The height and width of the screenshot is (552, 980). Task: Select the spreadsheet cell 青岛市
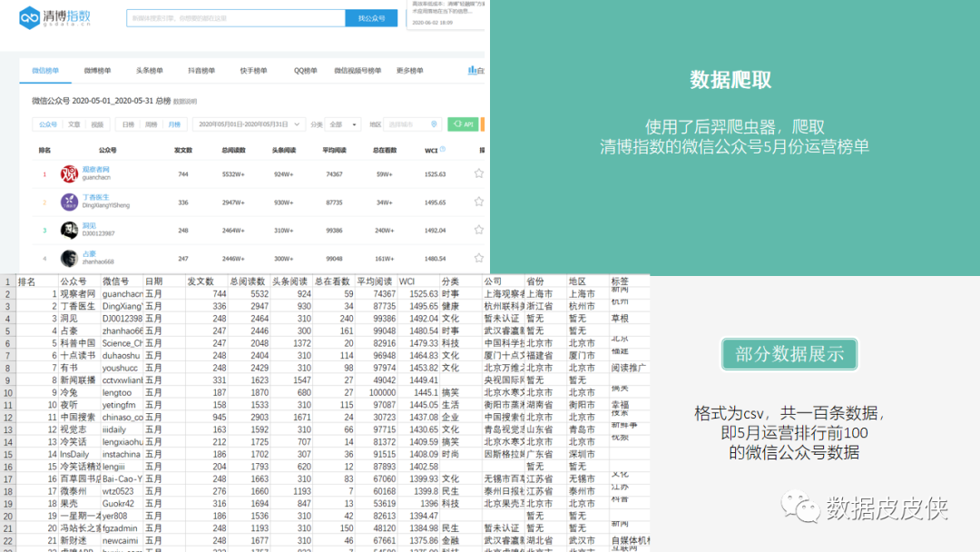[588, 429]
